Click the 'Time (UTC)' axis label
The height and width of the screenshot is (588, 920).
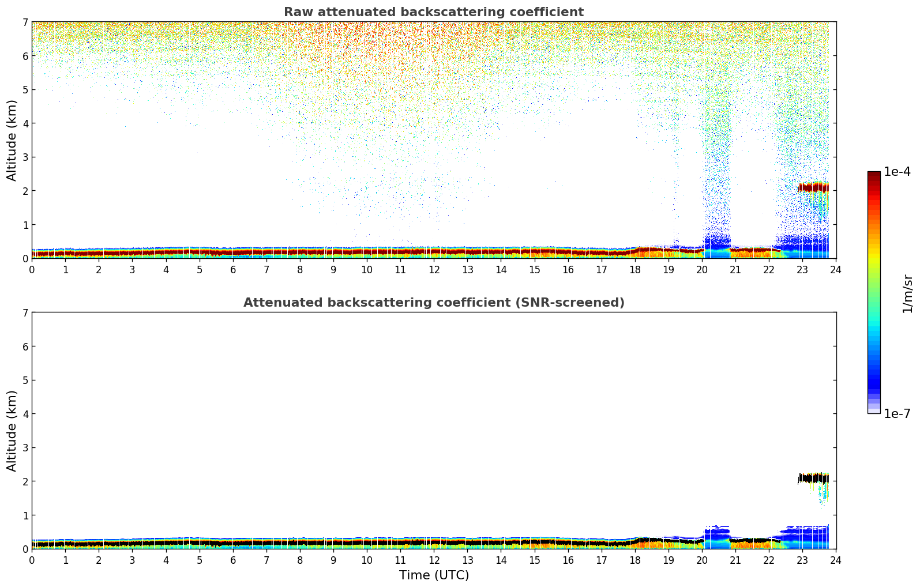pyautogui.click(x=434, y=575)
